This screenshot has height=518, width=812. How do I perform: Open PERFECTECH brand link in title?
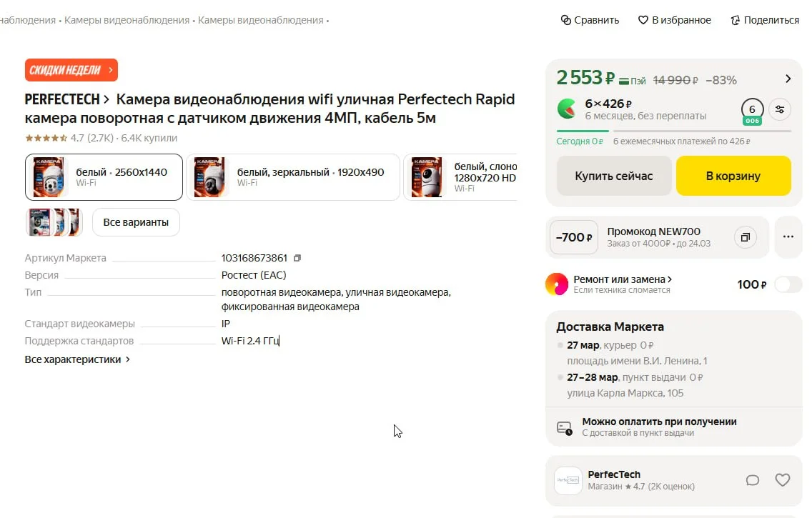tap(66, 99)
